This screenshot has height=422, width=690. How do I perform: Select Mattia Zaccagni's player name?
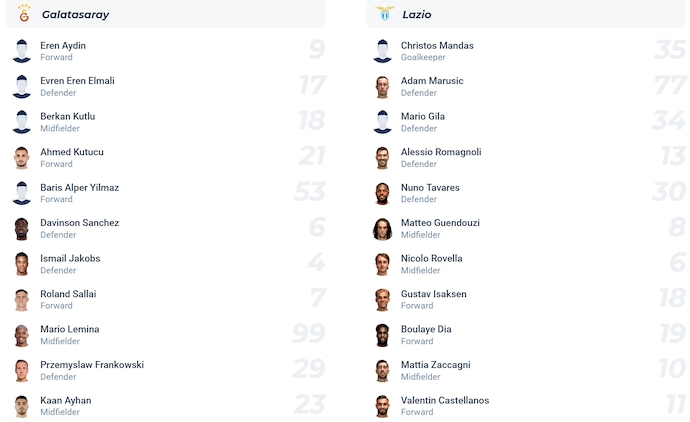(435, 365)
